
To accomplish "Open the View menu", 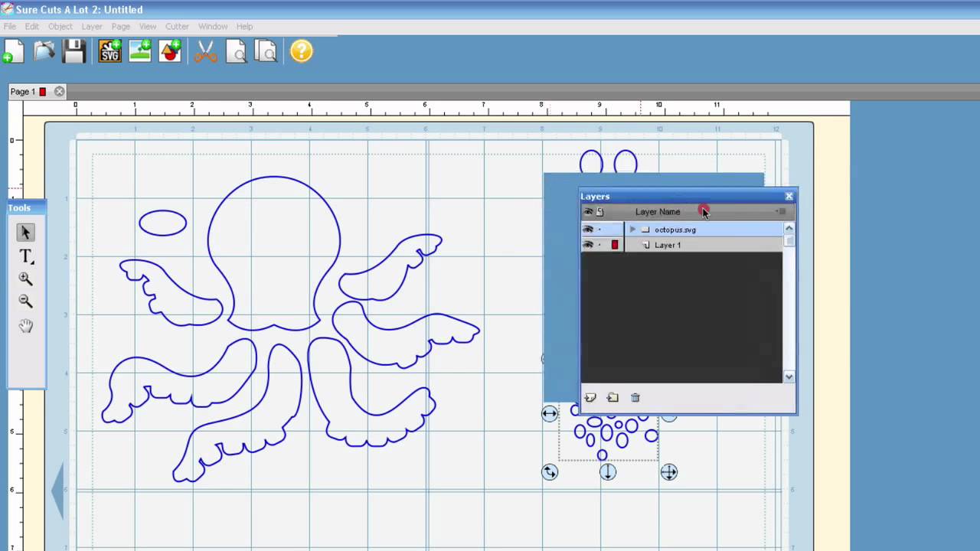I will 148,27.
